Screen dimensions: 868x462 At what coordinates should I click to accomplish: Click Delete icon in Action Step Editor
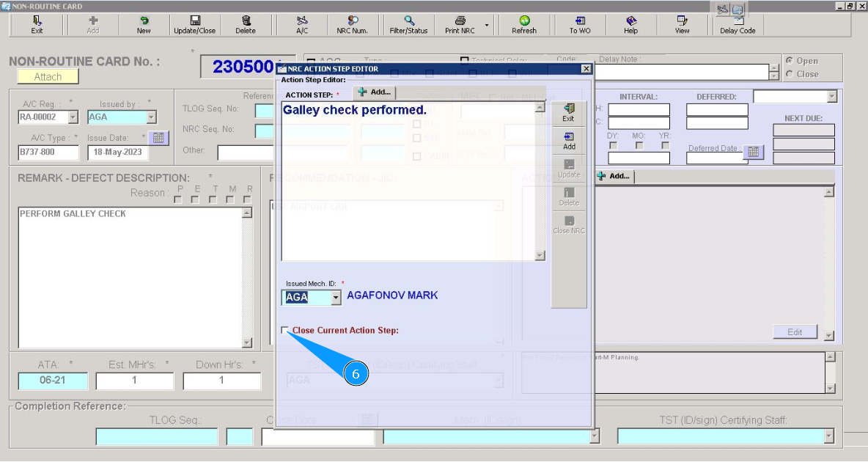(x=569, y=193)
